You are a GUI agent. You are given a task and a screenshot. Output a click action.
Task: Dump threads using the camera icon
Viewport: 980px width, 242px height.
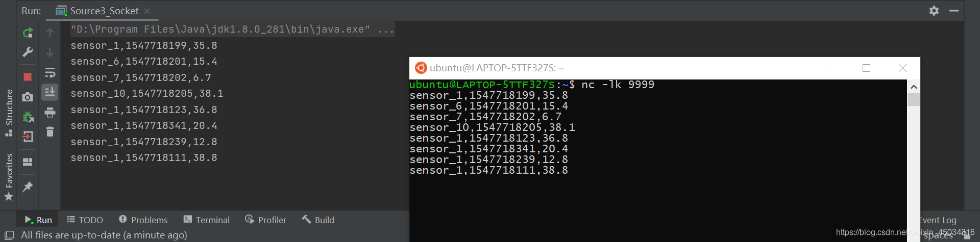28,97
